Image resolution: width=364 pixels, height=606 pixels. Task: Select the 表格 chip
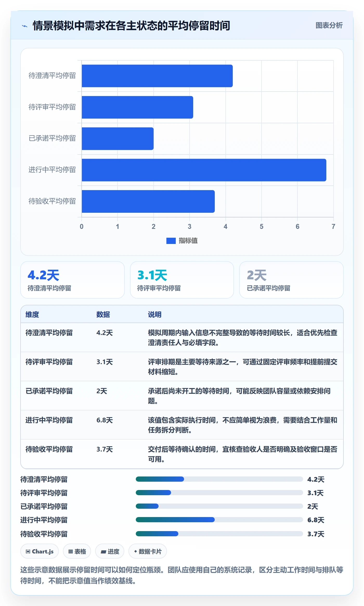click(x=77, y=551)
